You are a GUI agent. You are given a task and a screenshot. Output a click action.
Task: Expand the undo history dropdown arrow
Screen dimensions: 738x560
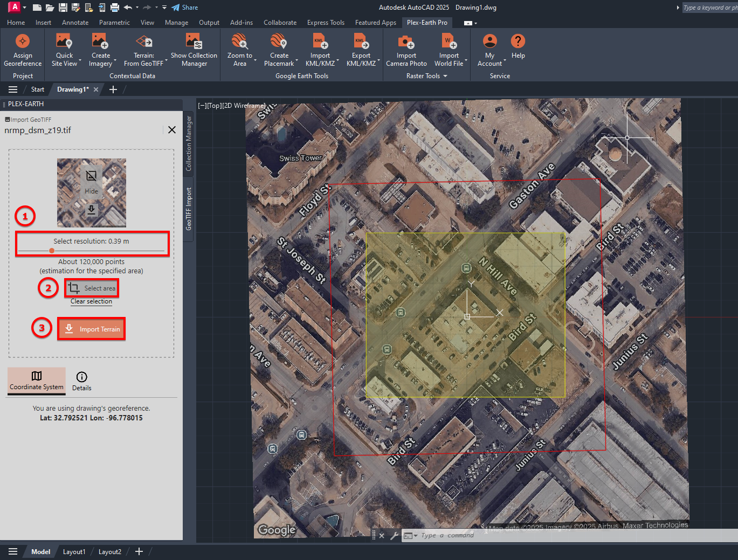tap(137, 8)
